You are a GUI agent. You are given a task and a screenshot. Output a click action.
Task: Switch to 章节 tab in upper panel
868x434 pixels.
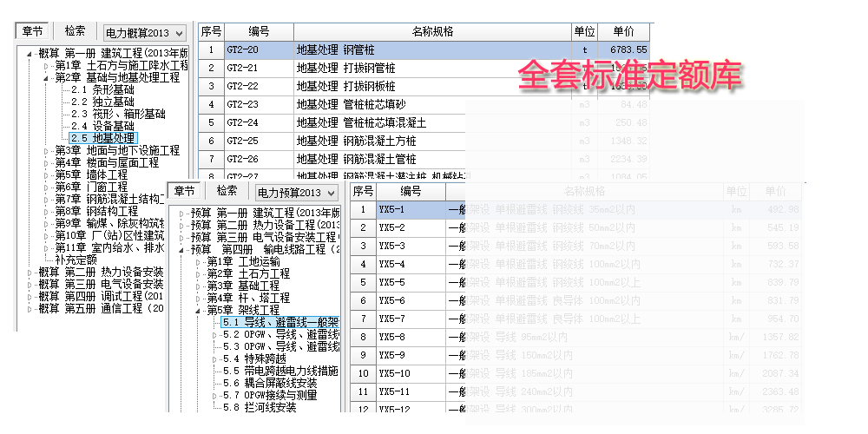coord(32,31)
